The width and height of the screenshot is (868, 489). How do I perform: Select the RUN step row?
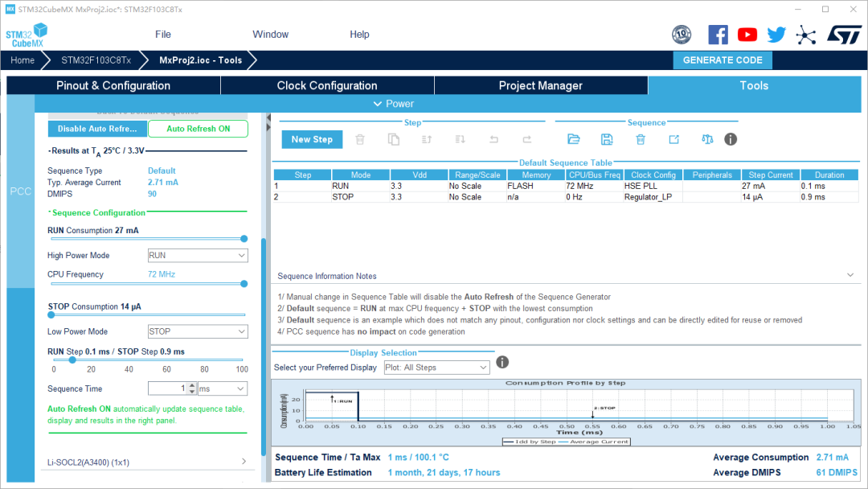(x=566, y=186)
